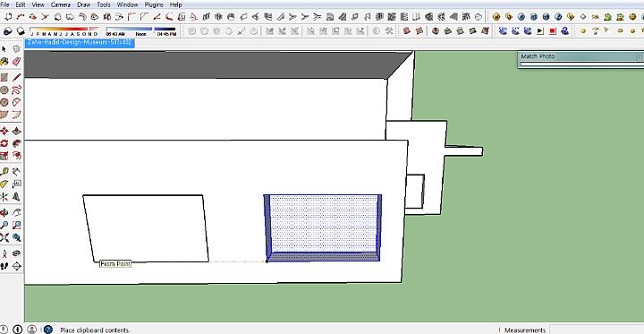Open the Window menu
Viewport: 644px width, 334px height.
(127, 4)
